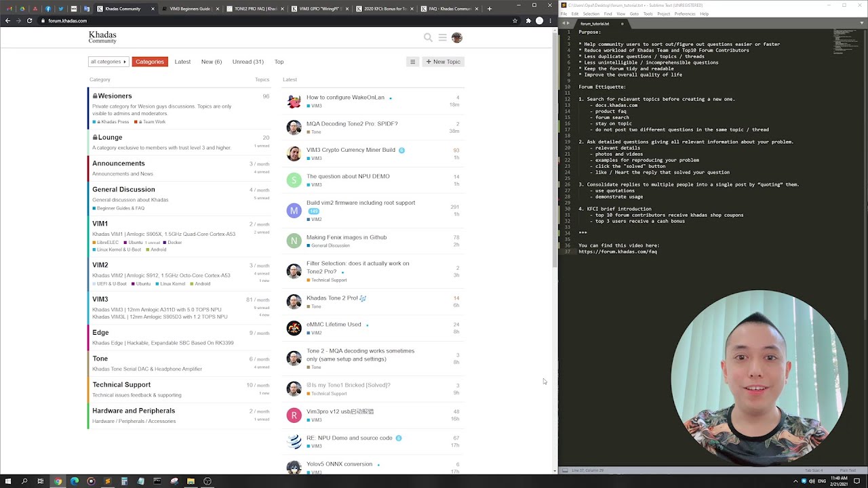Open Tab Size selector in Sublime status bar

[814, 470]
